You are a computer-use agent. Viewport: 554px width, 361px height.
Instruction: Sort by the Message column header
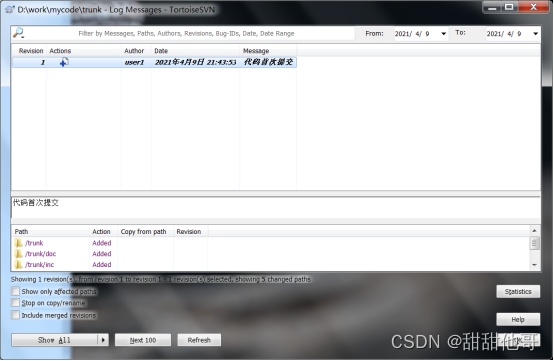(268, 51)
